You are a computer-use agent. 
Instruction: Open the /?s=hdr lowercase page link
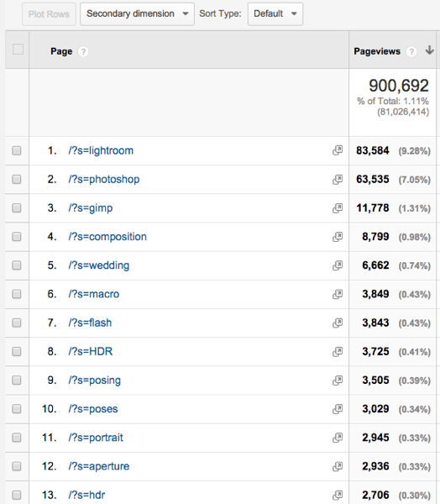[x=86, y=495]
